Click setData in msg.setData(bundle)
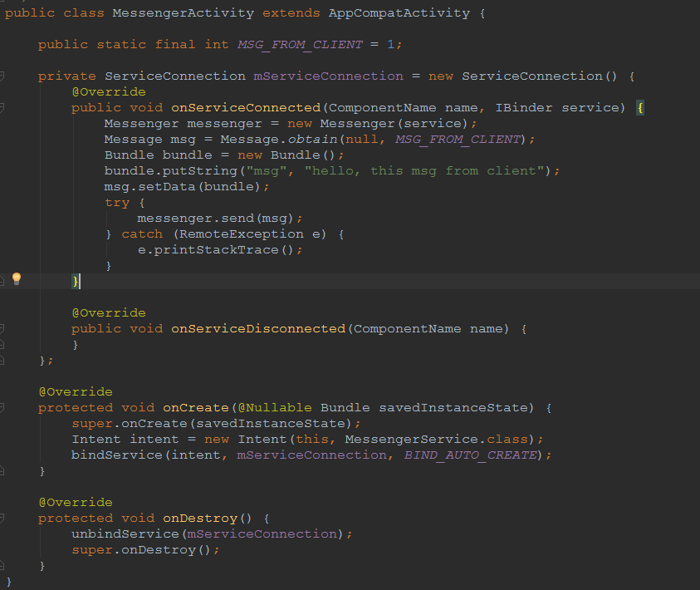700x590 pixels. coord(167,187)
